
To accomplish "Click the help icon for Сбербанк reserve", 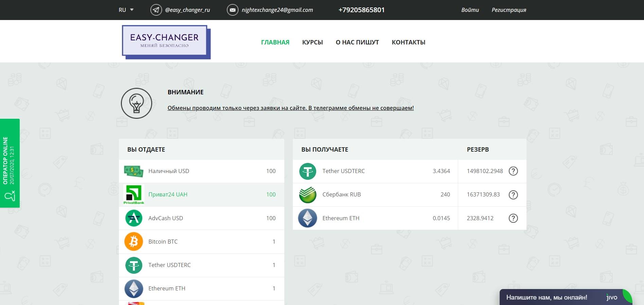I will pos(513,195).
